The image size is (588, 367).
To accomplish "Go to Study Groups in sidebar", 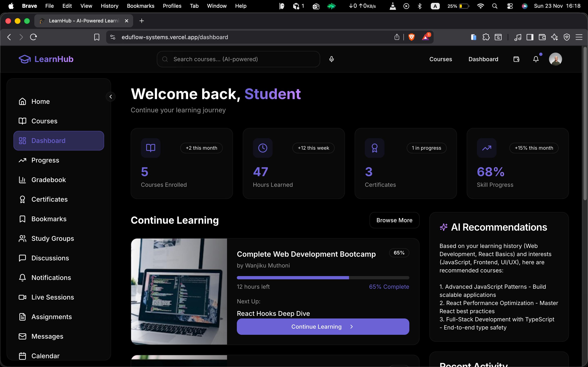I will (52, 238).
